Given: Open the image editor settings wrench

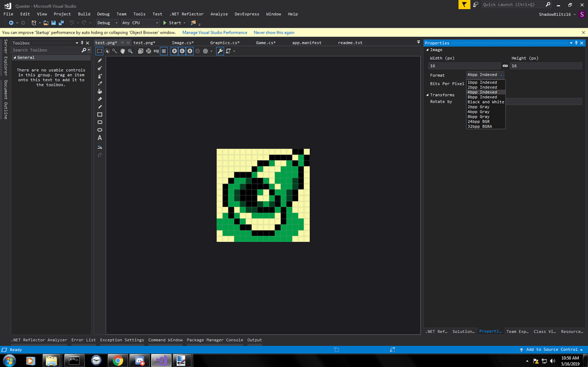Looking at the screenshot, I should [220, 51].
